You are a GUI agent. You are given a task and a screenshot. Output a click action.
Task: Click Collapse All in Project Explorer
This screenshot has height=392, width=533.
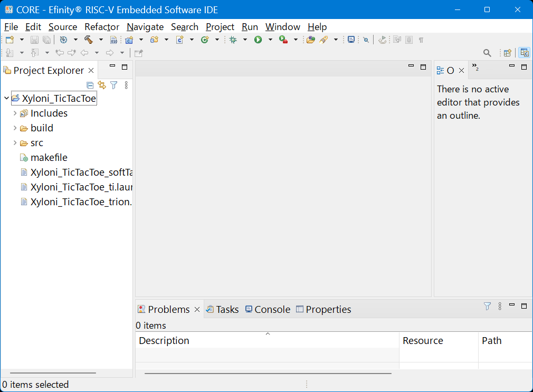click(90, 85)
